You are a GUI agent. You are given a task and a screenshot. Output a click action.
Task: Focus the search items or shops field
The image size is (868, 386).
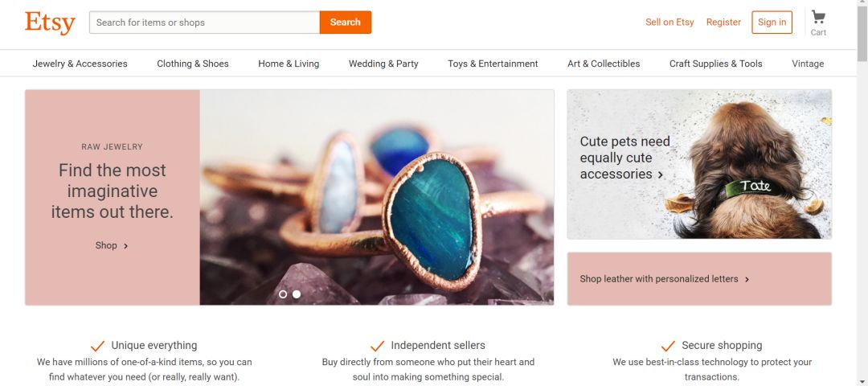(x=205, y=23)
